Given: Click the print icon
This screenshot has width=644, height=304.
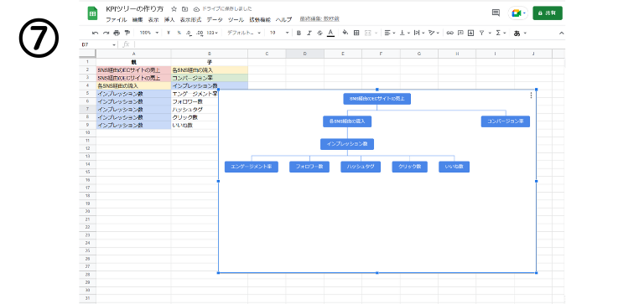Looking at the screenshot, I should pyautogui.click(x=117, y=33).
